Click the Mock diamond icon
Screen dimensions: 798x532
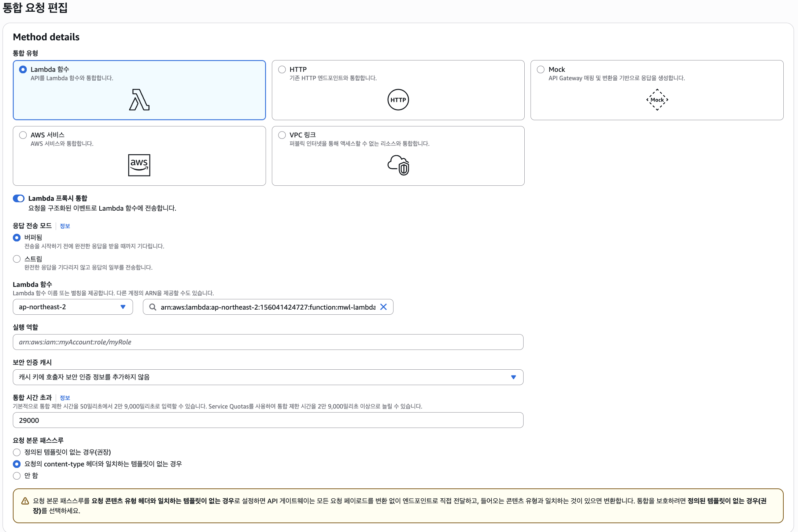pyautogui.click(x=657, y=100)
